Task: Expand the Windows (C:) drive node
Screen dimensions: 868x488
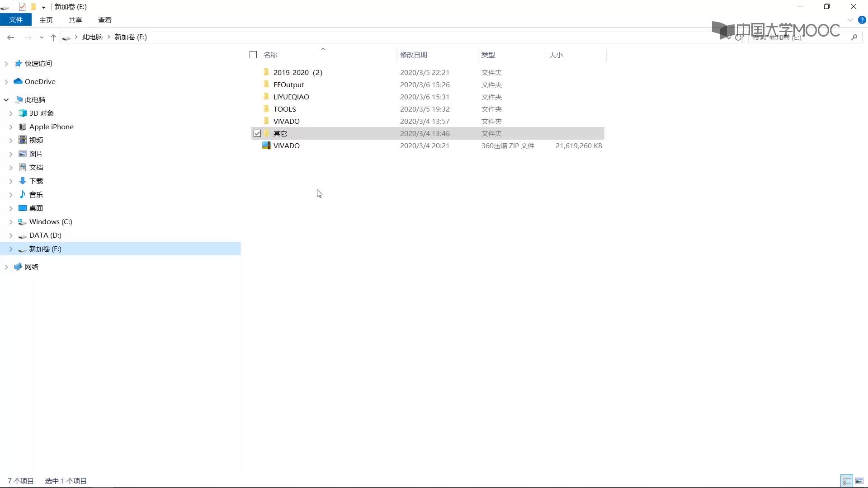Action: (x=11, y=222)
